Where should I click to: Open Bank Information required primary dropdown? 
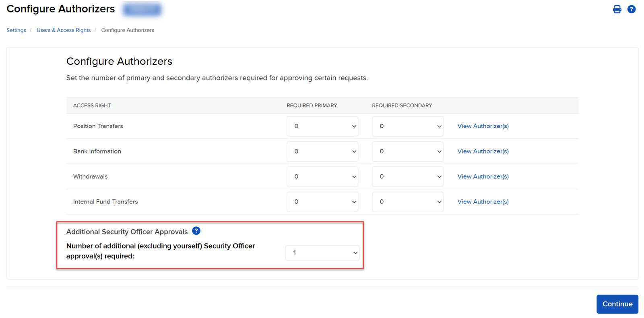[322, 152]
